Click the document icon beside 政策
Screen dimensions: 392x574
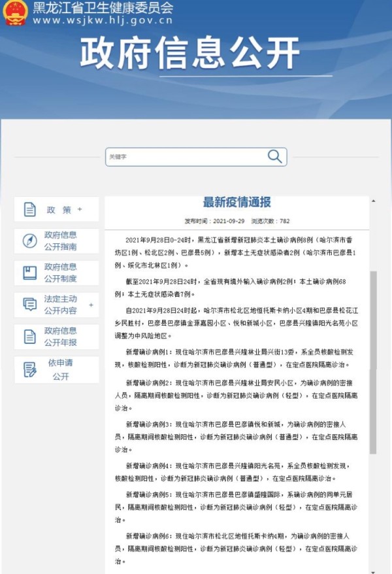pyautogui.click(x=30, y=210)
